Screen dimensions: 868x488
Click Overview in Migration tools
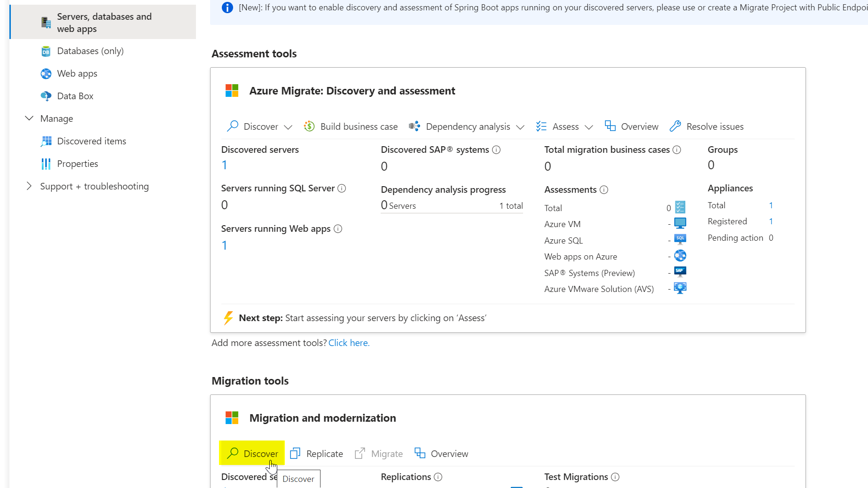point(441,454)
